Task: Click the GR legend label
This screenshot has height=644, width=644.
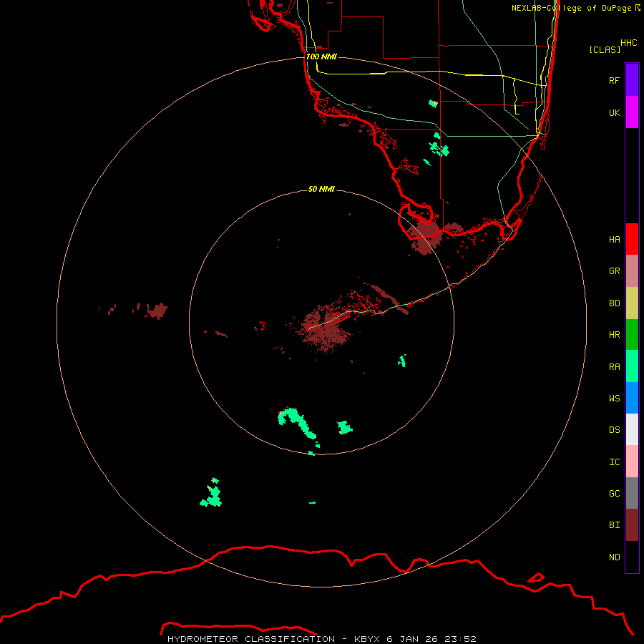Action: click(x=614, y=271)
